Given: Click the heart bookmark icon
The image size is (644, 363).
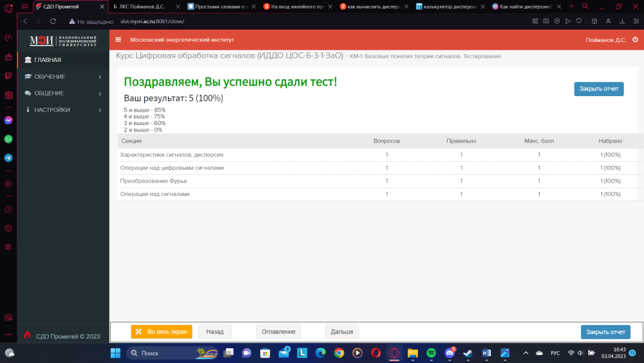Looking at the screenshot, I should [x=579, y=21].
